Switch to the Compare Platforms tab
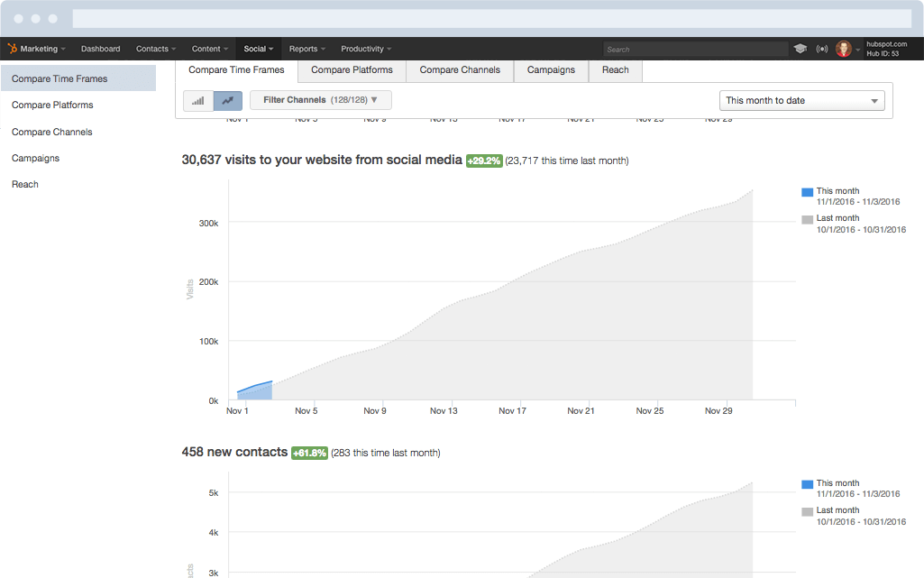This screenshot has height=578, width=924. tap(351, 69)
